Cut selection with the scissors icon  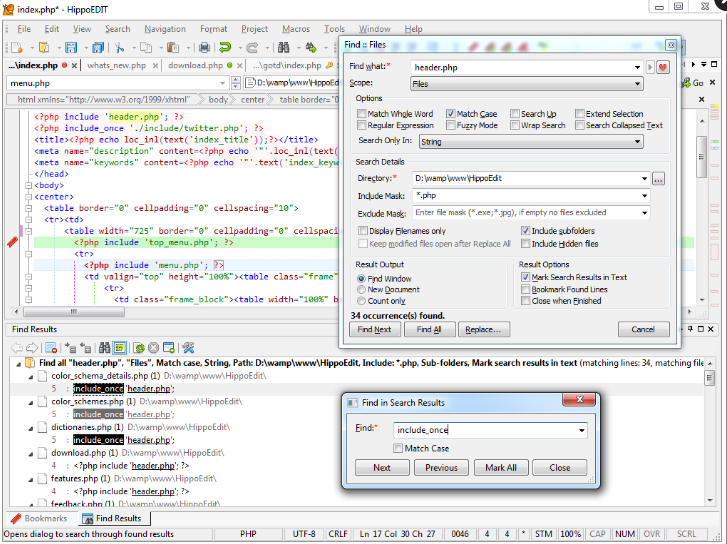click(x=120, y=48)
